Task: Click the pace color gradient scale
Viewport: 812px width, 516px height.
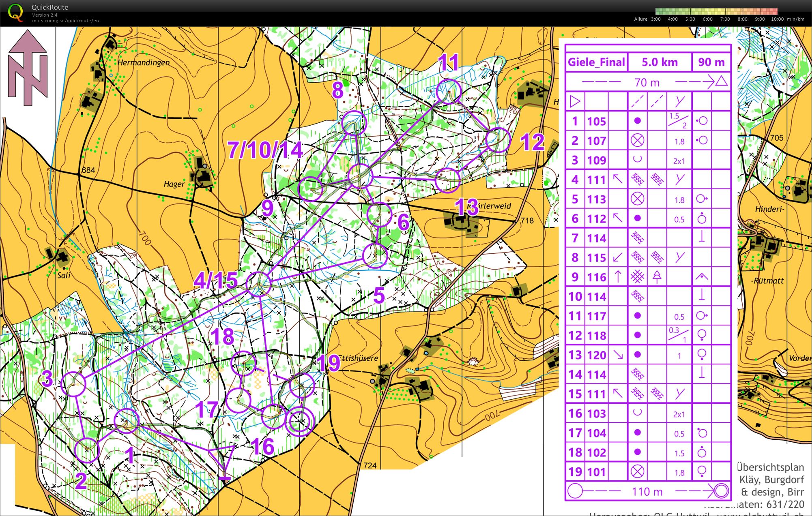Action: [717, 11]
